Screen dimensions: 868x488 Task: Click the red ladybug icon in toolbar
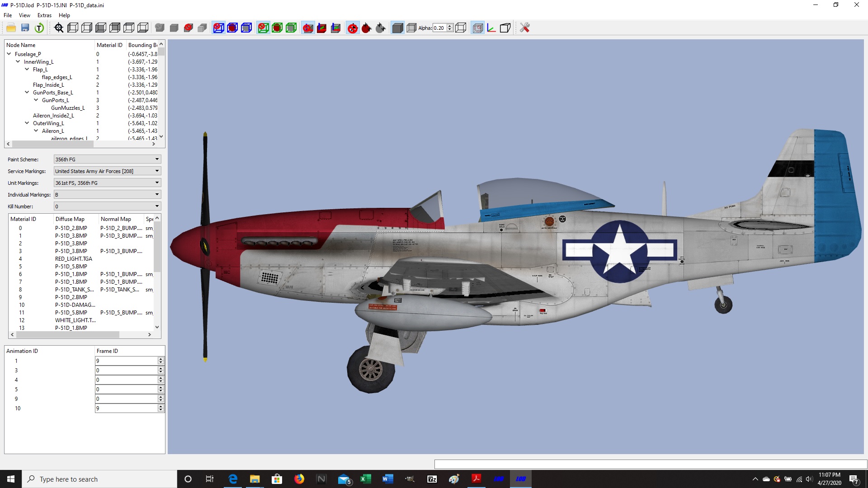pyautogui.click(x=367, y=28)
